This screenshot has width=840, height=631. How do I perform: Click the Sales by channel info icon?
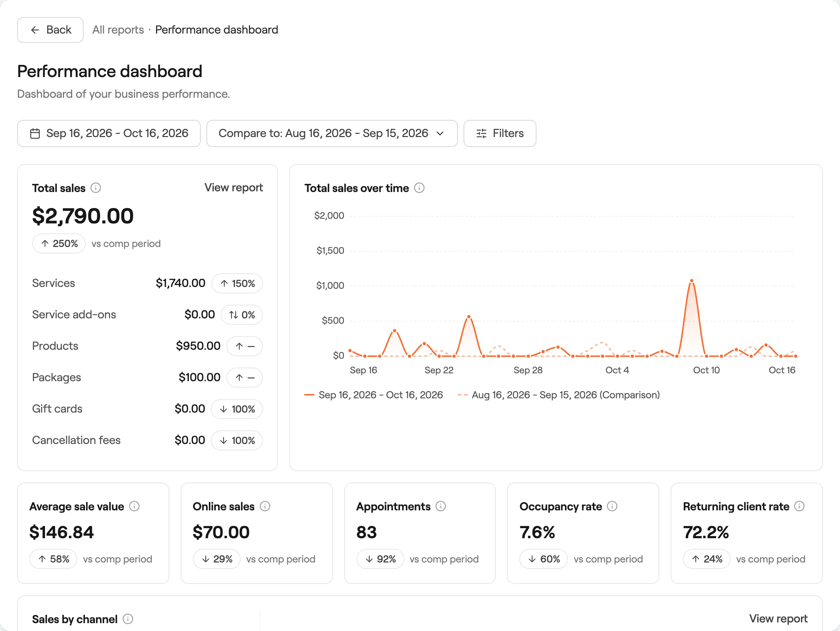[128, 619]
